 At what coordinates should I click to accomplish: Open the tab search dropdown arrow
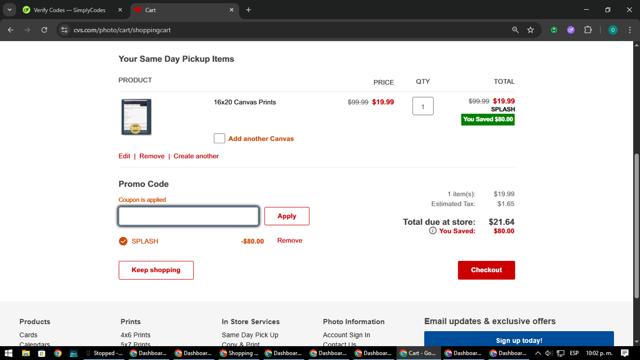(x=9, y=10)
